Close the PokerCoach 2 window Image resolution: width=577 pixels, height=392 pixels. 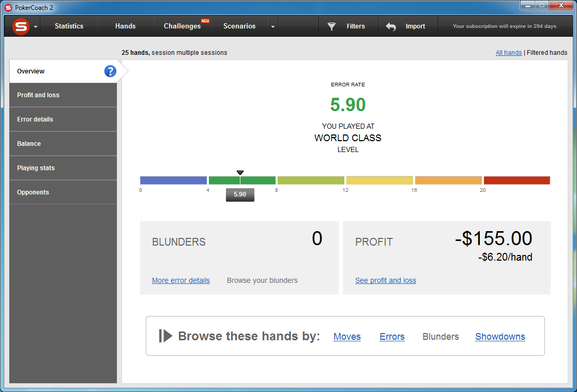(x=561, y=6)
